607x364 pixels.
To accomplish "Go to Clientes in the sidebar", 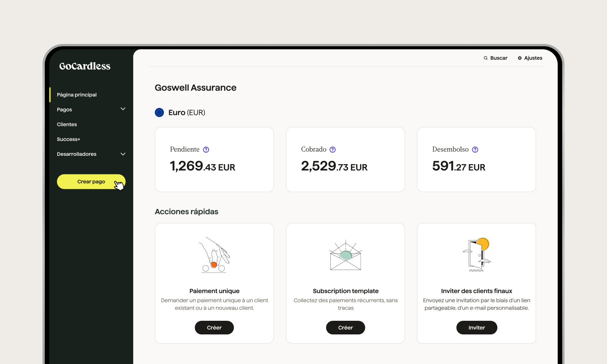I will [x=67, y=124].
